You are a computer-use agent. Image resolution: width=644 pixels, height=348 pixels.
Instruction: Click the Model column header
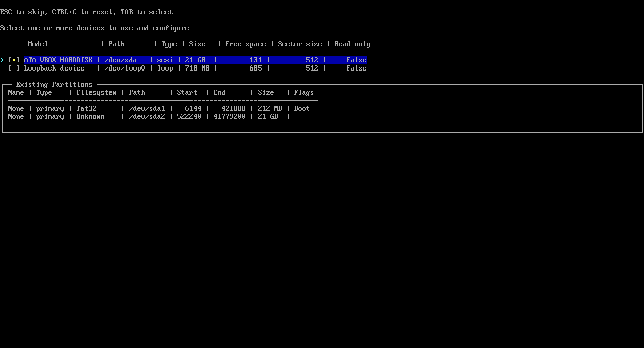coord(37,44)
